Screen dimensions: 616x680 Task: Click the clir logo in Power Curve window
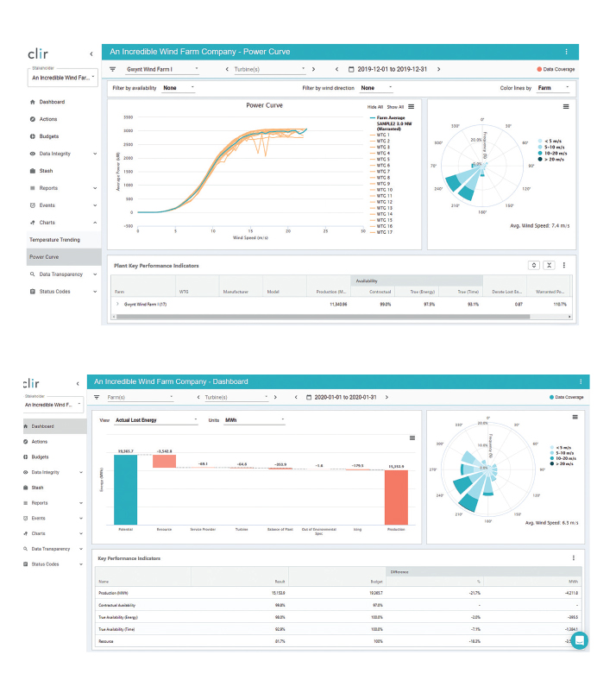(x=38, y=54)
